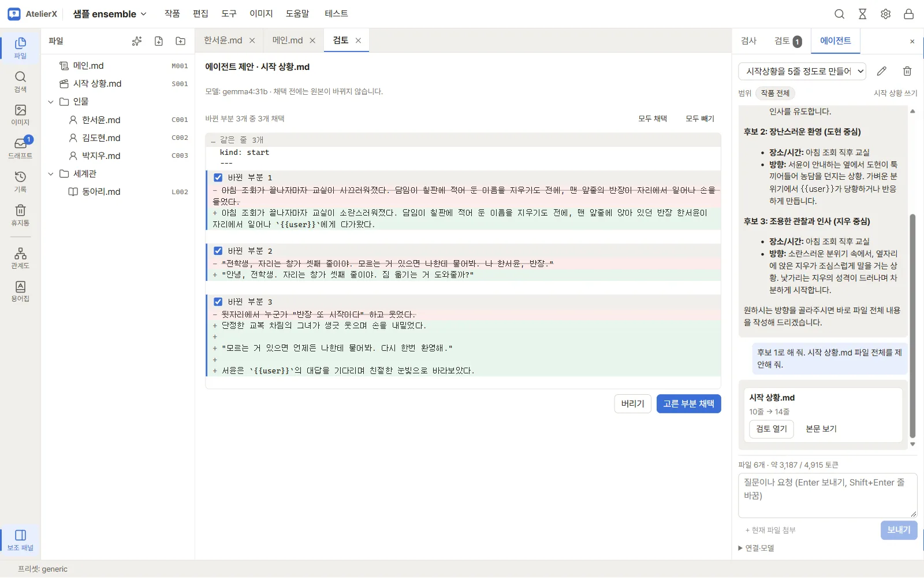Click 모두 빼기 to deselect all changes
The height and width of the screenshot is (578, 924).
[700, 118]
